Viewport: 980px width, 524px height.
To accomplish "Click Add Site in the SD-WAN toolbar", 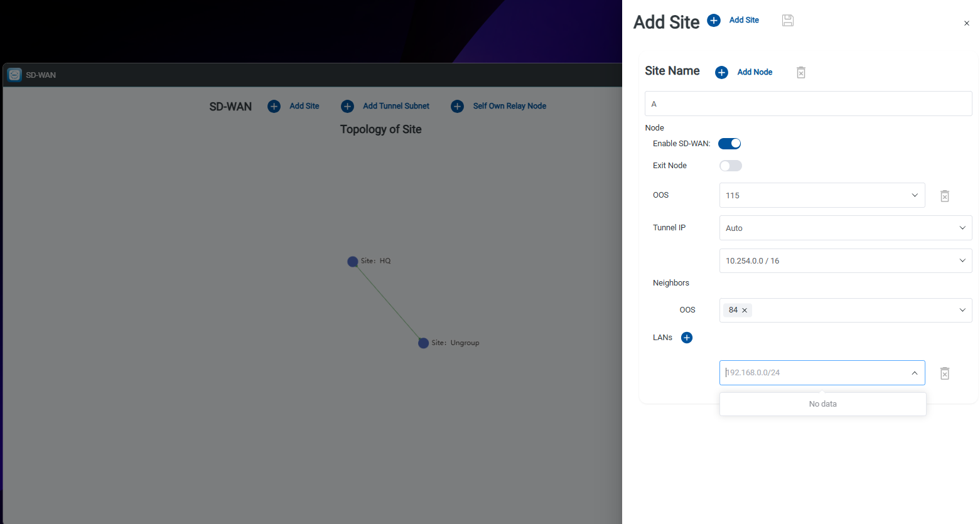I will point(304,106).
